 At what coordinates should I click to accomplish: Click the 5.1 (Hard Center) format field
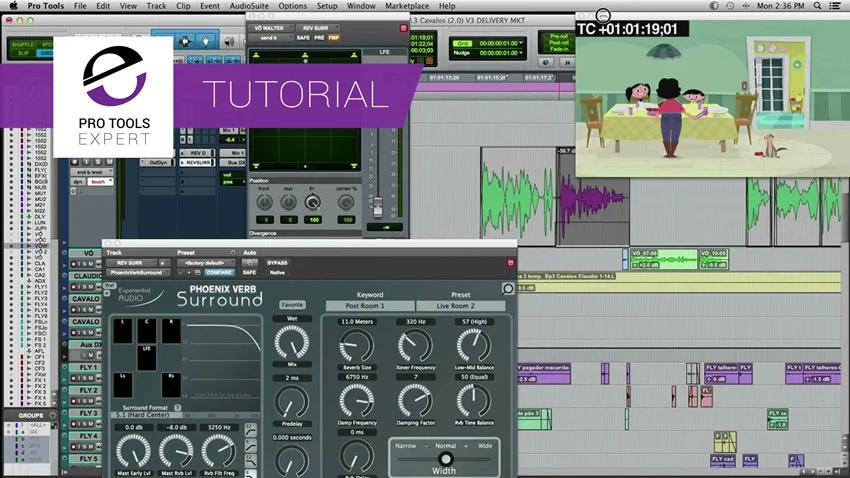coord(146,415)
